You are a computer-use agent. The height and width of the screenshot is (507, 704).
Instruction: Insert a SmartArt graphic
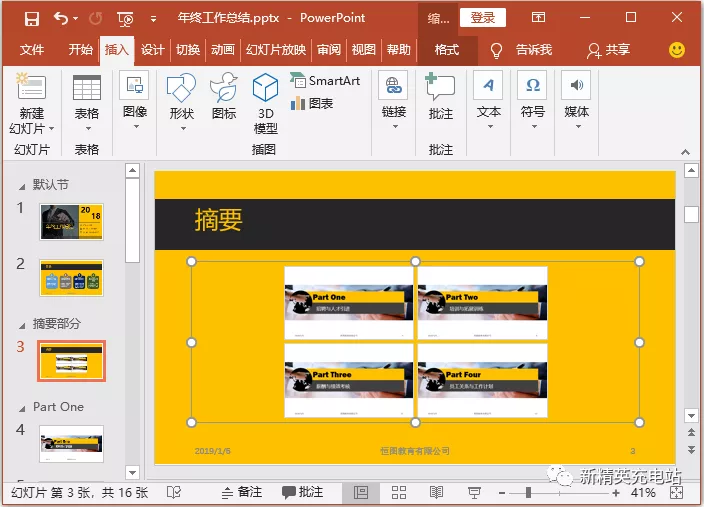point(326,81)
